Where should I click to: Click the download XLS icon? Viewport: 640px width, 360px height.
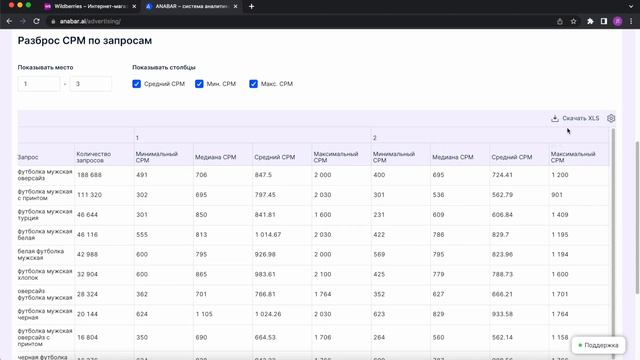555,118
